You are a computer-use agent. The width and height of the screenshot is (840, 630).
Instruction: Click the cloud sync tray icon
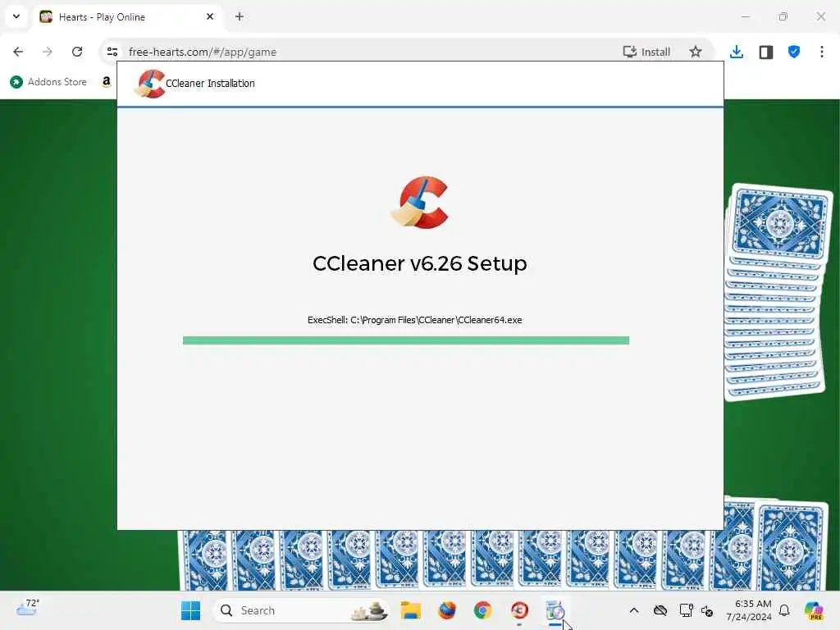(x=660, y=610)
